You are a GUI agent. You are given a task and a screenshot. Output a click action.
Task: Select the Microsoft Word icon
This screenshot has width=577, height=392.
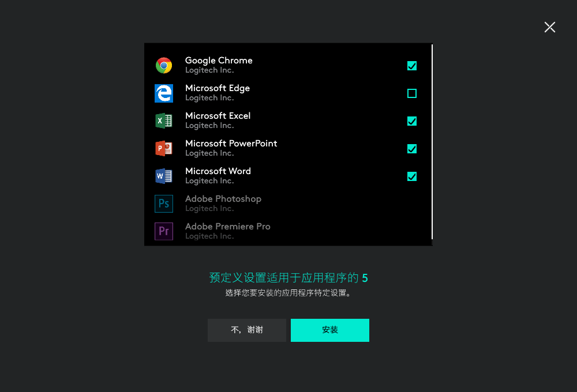164,176
